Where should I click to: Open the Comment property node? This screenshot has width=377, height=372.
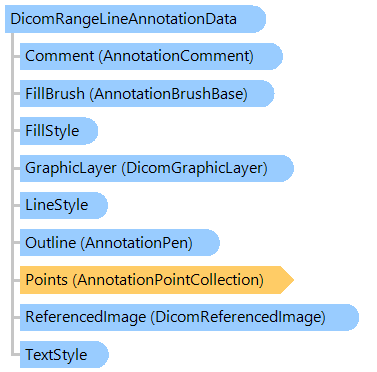pyautogui.click(x=151, y=56)
